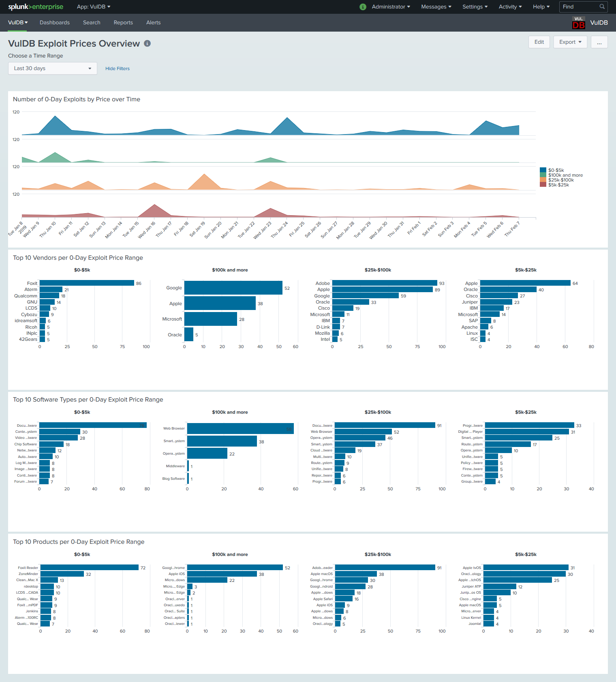Go to the Dashboards tab
Image resolution: width=616 pixels, height=682 pixels.
pos(55,23)
